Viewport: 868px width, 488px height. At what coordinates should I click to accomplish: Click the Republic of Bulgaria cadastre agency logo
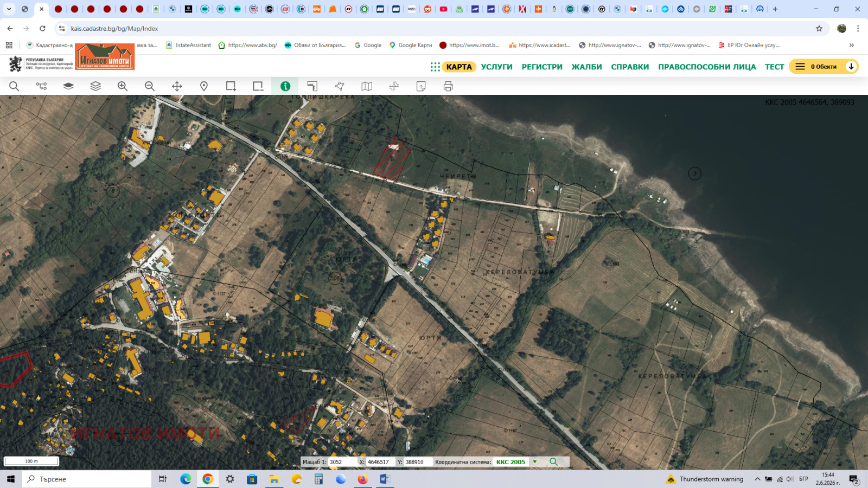point(41,64)
